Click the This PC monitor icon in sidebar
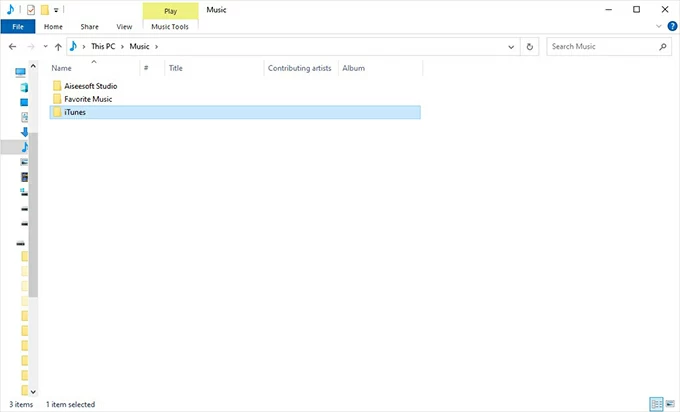This screenshot has height=412, width=680. pyautogui.click(x=21, y=72)
